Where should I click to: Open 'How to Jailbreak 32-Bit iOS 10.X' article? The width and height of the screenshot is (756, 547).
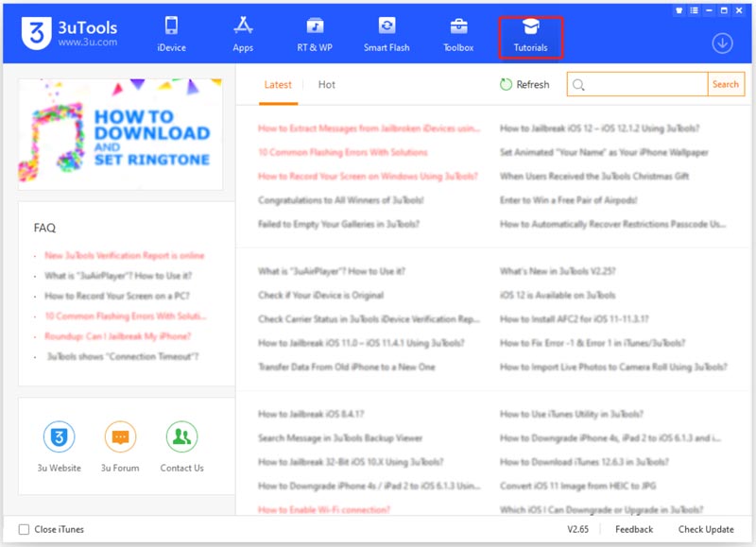[351, 462]
